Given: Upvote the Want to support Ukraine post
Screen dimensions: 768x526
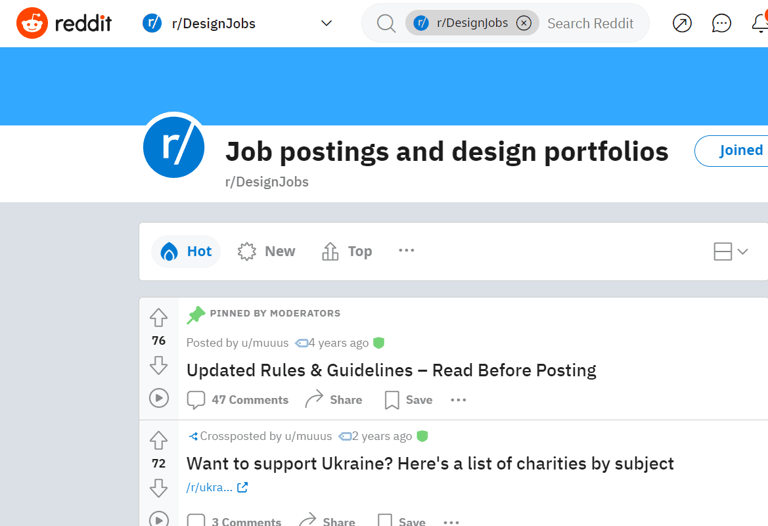Looking at the screenshot, I should pos(159,440).
